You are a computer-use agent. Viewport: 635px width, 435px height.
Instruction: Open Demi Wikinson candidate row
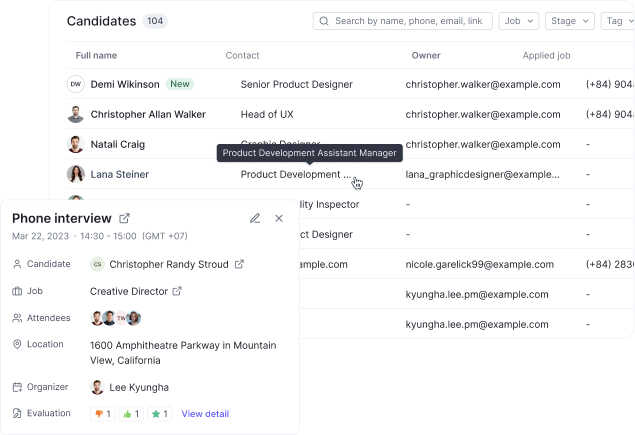pyautogui.click(x=124, y=85)
